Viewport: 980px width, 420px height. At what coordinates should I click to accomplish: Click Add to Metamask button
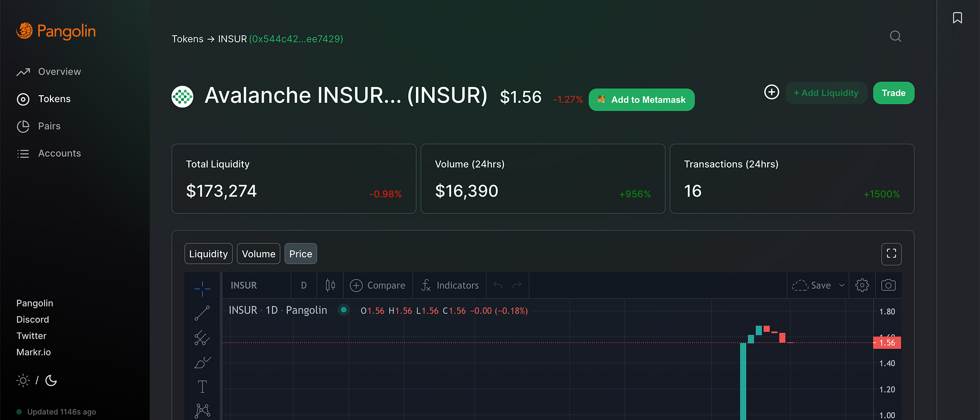click(641, 100)
